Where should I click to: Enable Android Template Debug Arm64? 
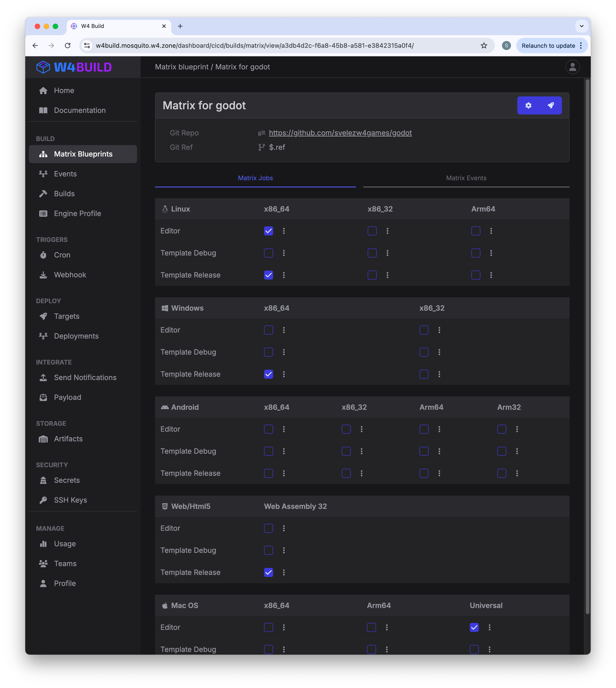pyautogui.click(x=424, y=451)
